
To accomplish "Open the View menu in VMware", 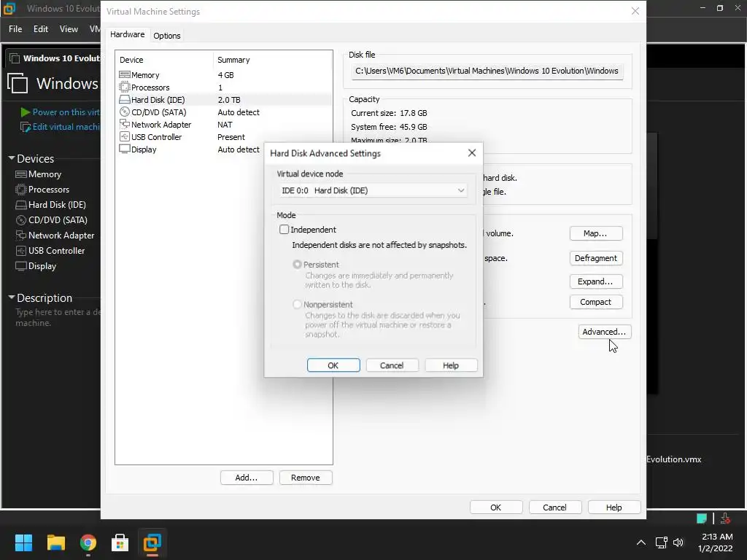I will [x=69, y=29].
